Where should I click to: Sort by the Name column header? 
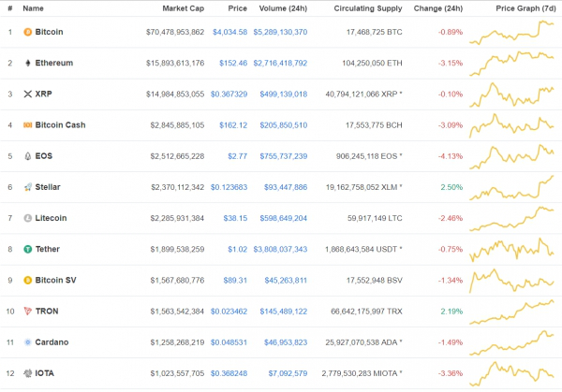[x=33, y=8]
